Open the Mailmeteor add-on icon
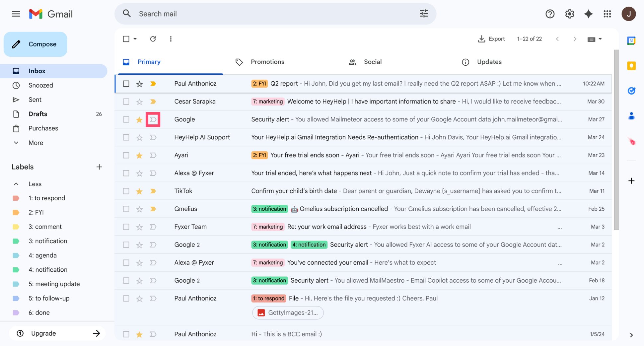Screen dimensions: 644x346 pyautogui.click(x=631, y=141)
